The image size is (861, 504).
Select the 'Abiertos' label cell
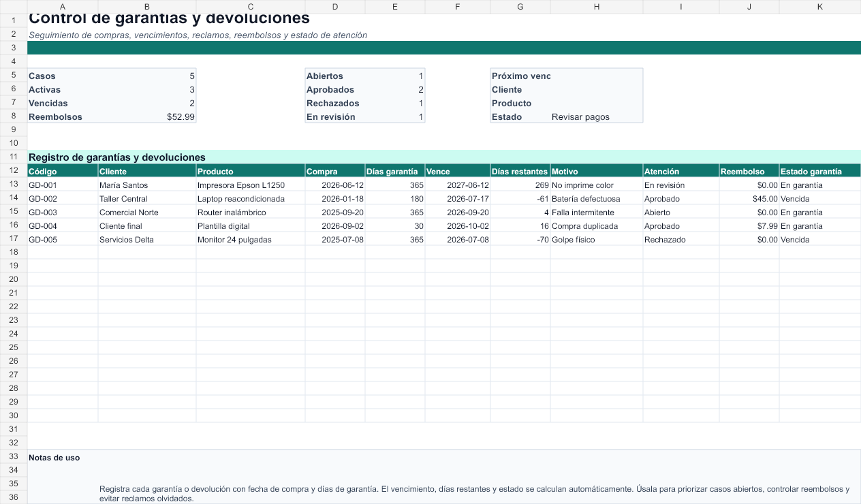pyautogui.click(x=335, y=76)
